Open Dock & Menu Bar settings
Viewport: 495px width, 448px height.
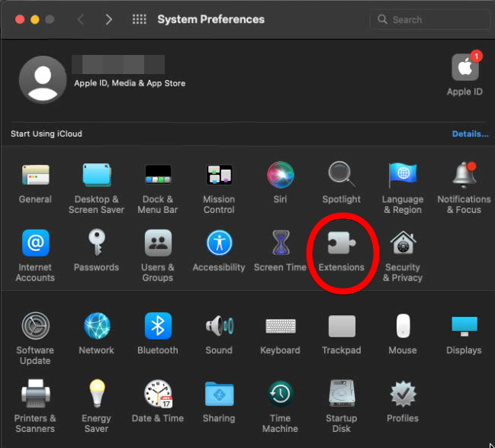click(x=158, y=176)
